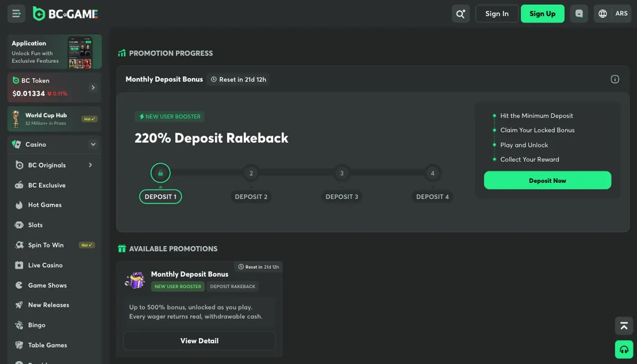Open live support headset icon

pyautogui.click(x=624, y=349)
